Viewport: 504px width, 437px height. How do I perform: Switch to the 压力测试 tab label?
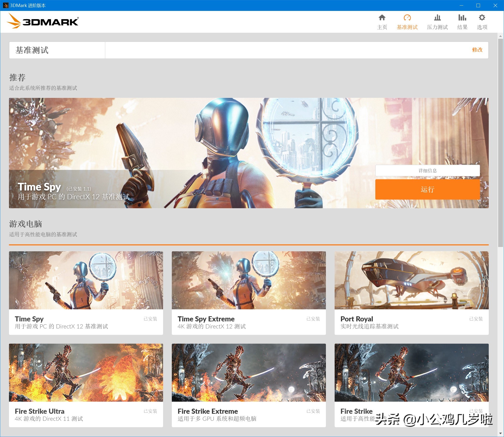(437, 27)
